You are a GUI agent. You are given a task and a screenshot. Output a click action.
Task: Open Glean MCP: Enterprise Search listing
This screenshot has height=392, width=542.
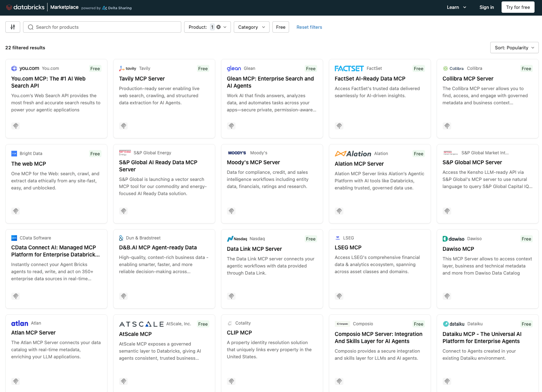[270, 82]
